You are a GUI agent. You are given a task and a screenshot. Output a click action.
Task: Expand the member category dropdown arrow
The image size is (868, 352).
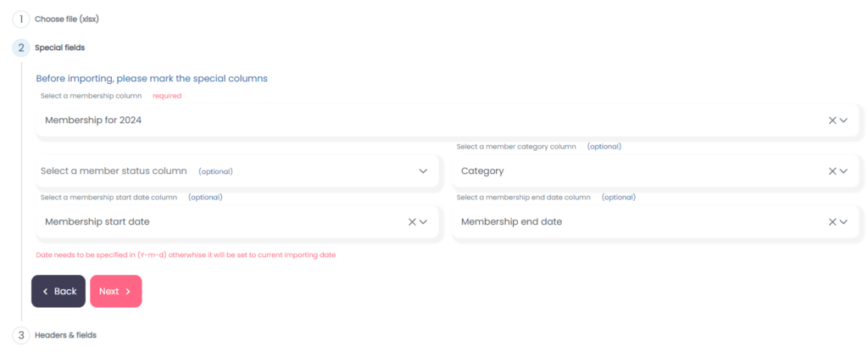[843, 171]
